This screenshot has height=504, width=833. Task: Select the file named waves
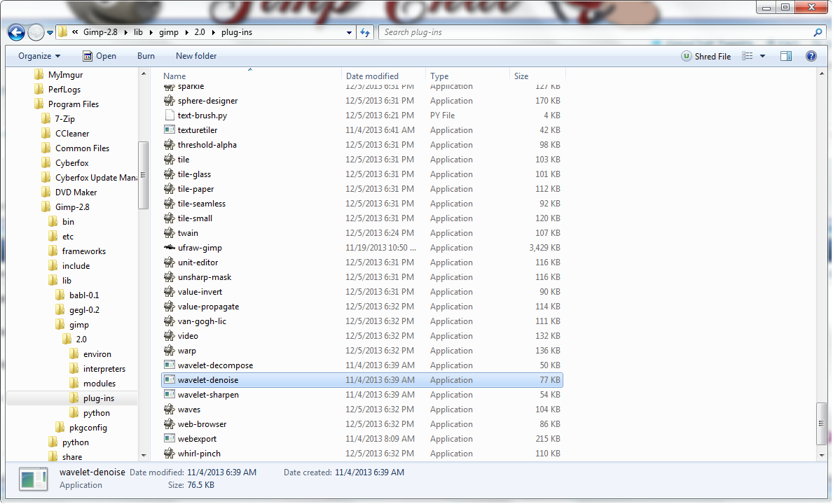[x=188, y=409]
